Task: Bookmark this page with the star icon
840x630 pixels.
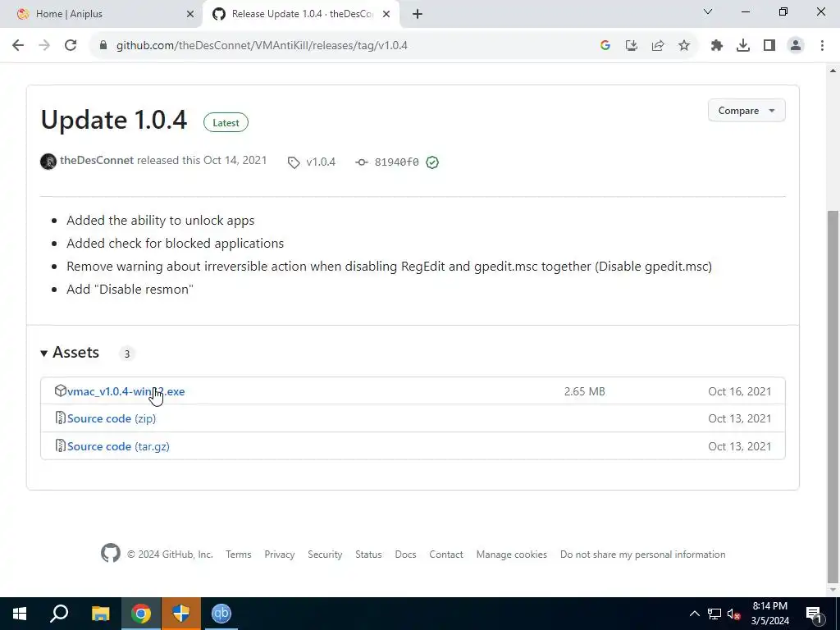Action: pos(684,46)
